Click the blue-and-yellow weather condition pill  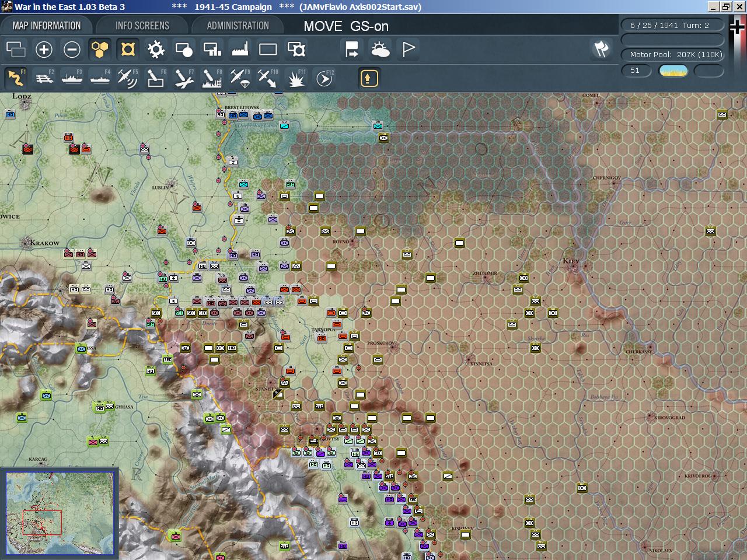click(673, 71)
